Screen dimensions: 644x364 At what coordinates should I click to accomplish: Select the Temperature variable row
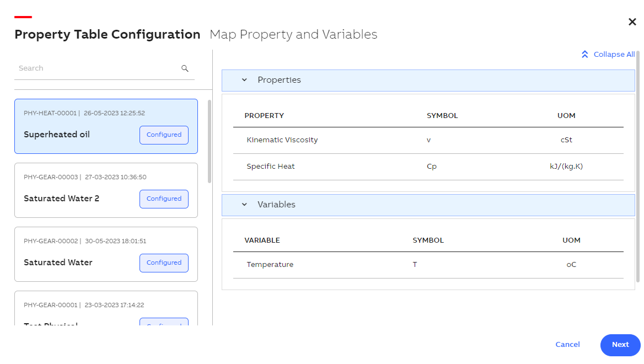pos(428,265)
